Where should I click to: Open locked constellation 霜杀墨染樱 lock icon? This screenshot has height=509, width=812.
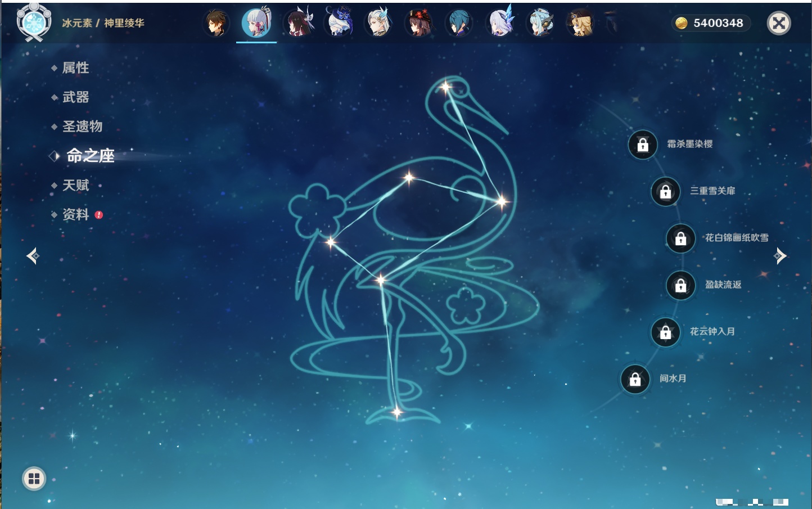click(643, 145)
